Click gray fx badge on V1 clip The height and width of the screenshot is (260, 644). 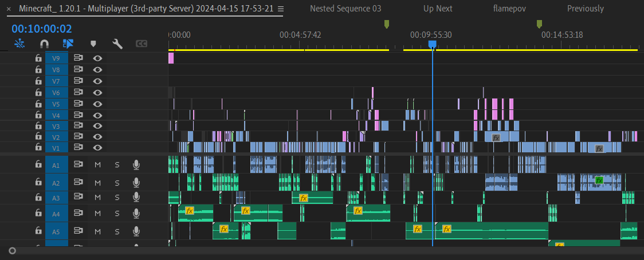(599, 149)
